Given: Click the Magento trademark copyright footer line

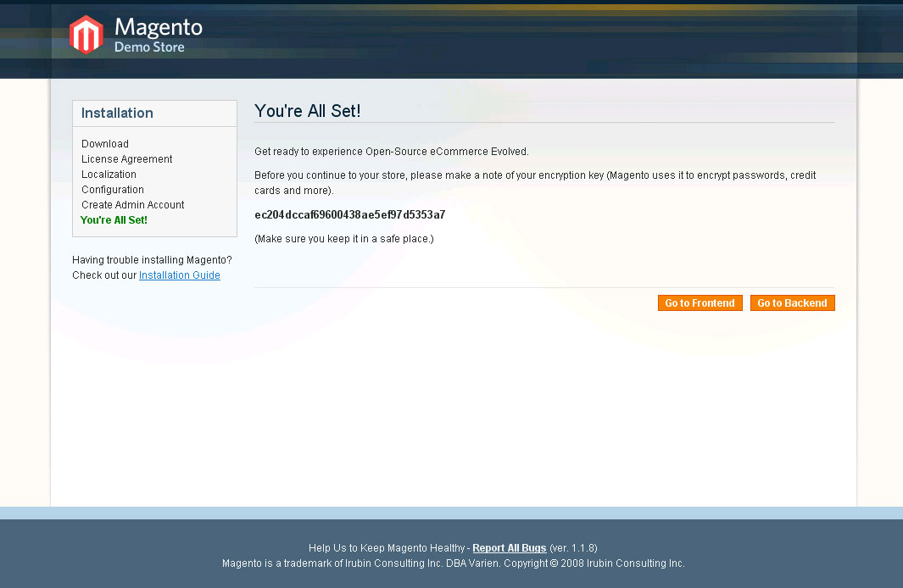Looking at the screenshot, I should coord(453,563).
